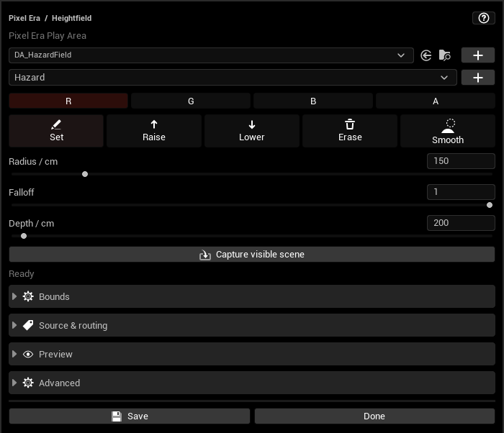The width and height of the screenshot is (504, 433).
Task: Click the Source & routing tag icon
Action: tap(28, 325)
